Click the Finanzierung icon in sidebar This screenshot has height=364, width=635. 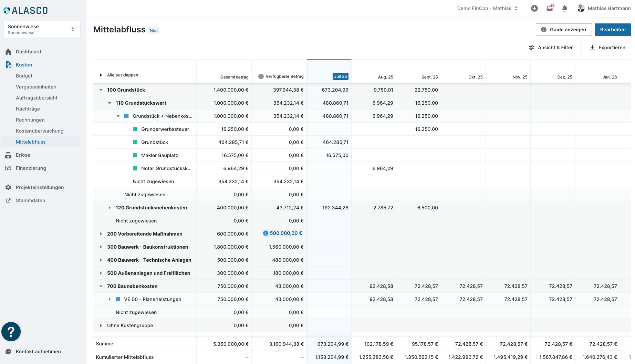pyautogui.click(x=8, y=168)
